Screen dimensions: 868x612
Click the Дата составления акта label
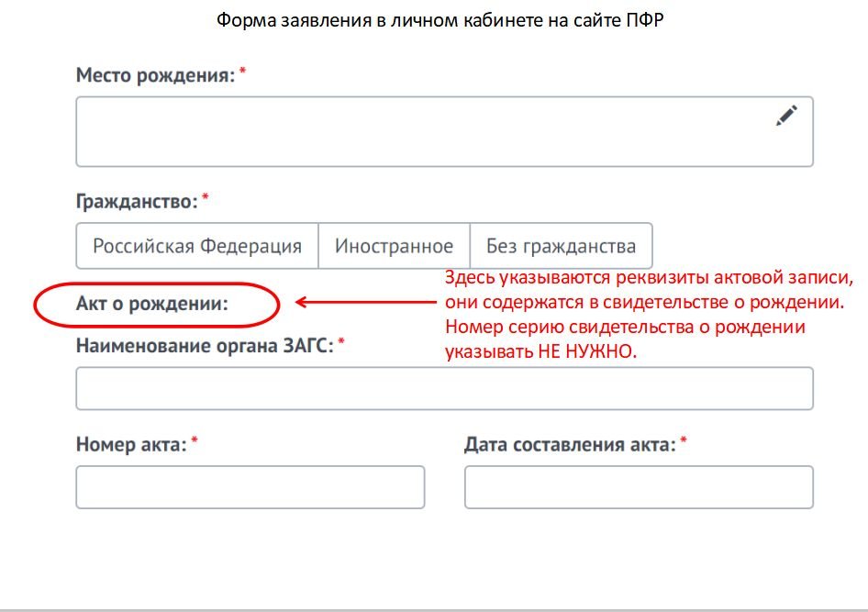[x=570, y=444]
